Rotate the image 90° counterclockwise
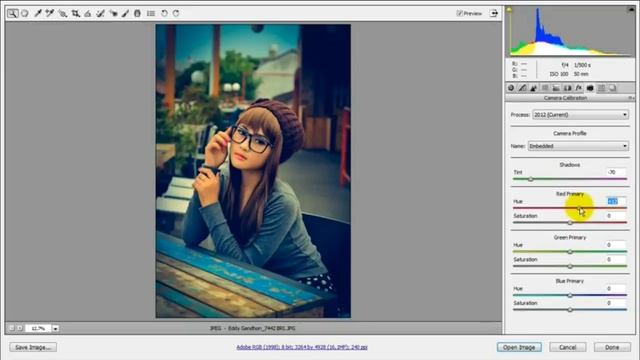 point(164,13)
